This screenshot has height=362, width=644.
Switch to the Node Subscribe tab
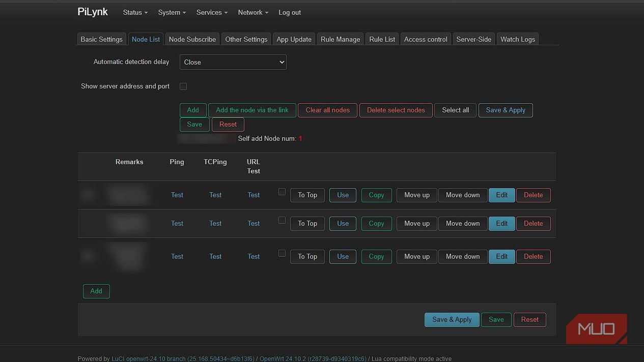point(192,39)
